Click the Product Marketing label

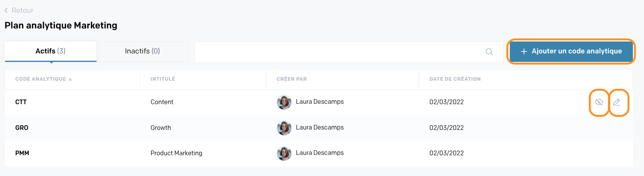click(176, 153)
